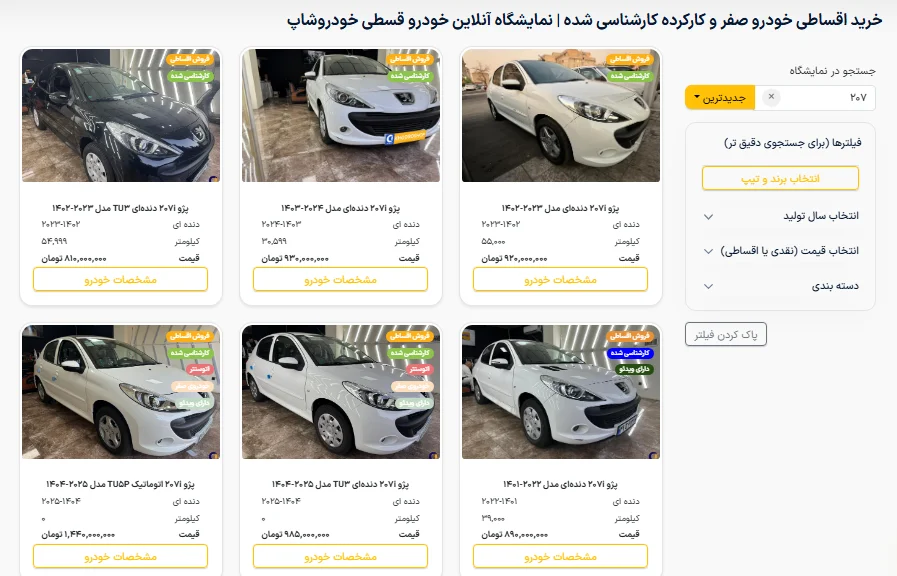This screenshot has height=576, width=897.
Task: Expand the دسته بندی filter
Action: 780,286
